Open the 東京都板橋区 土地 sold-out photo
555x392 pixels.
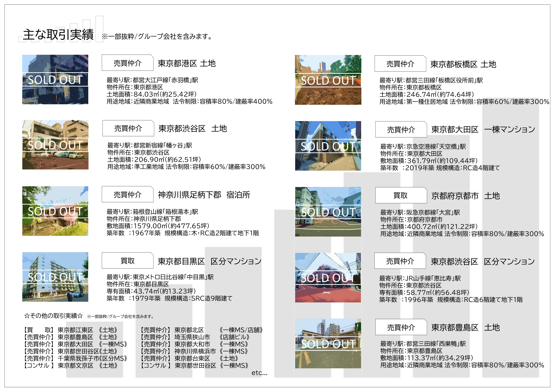[x=328, y=80]
